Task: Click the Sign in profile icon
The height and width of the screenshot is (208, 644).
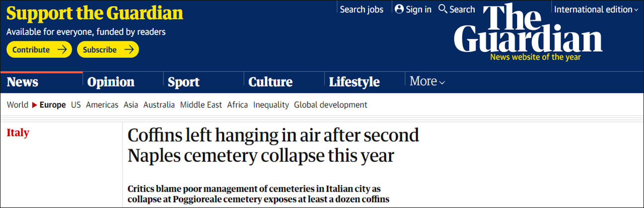Action: tap(399, 9)
